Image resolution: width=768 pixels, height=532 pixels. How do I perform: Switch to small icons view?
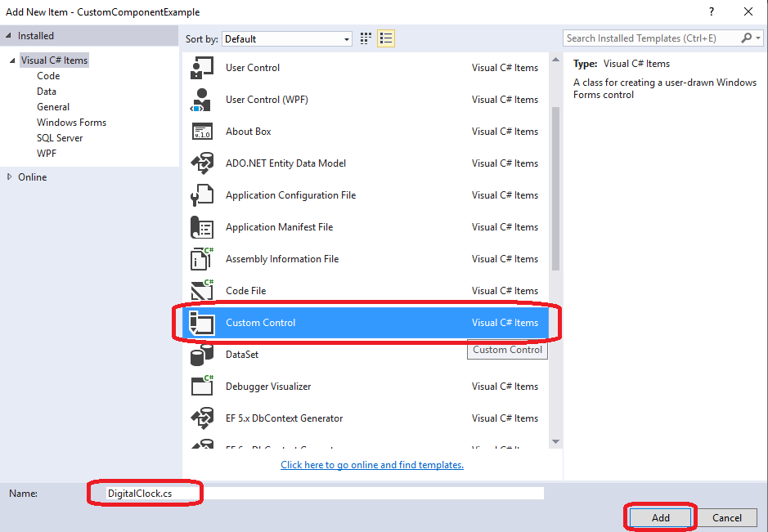tap(366, 38)
